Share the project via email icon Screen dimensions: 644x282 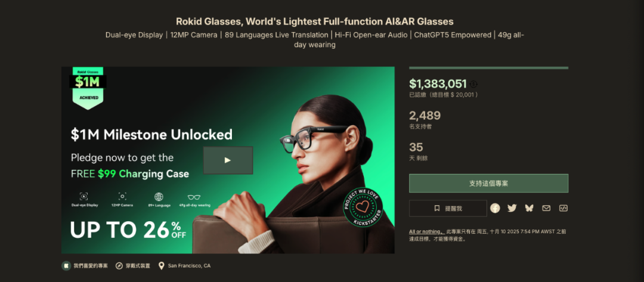546,208
